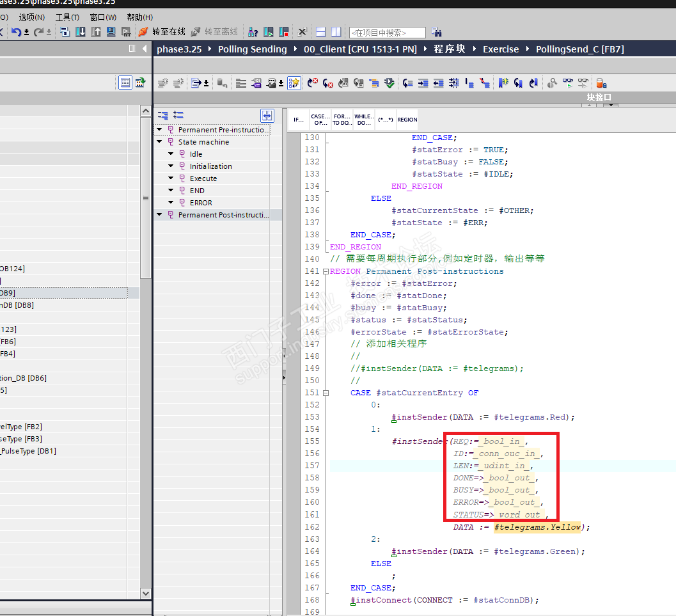Viewport: 676px width, 616px height.
Task: Click the code editor vertical scrollbar track
Action: click(294, 384)
